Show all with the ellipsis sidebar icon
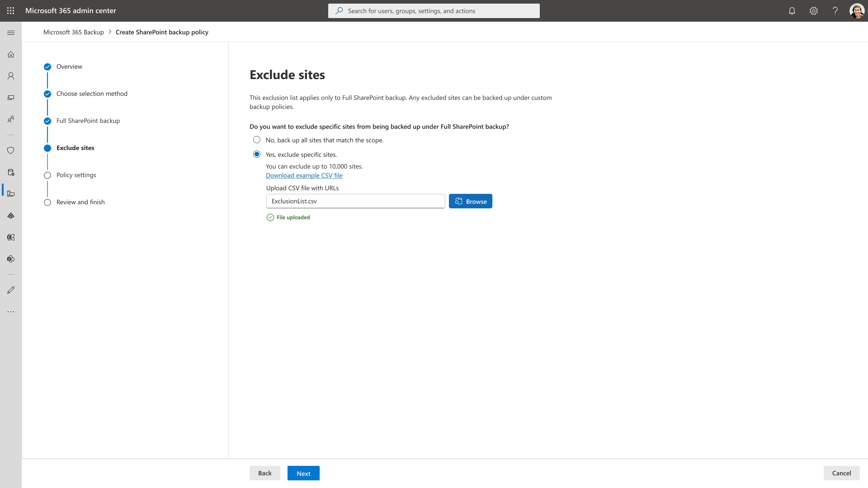This screenshot has width=868, height=488. tap(11, 312)
